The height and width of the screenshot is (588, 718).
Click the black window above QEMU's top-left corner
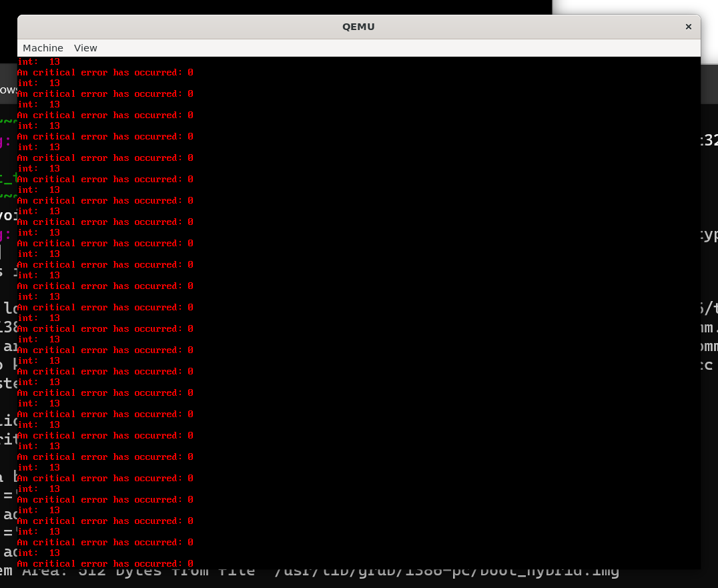(267, 7)
